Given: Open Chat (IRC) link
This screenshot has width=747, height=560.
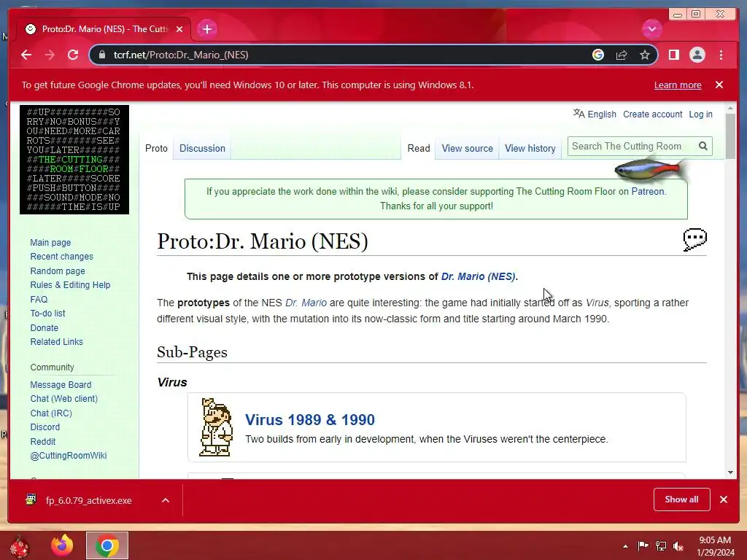Looking at the screenshot, I should pos(51,413).
